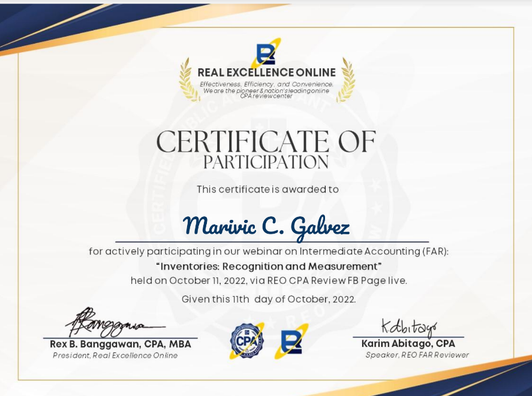Click the Karim Abitago handwritten signature
Viewport: 532px width, 396px height.
pyautogui.click(x=409, y=328)
